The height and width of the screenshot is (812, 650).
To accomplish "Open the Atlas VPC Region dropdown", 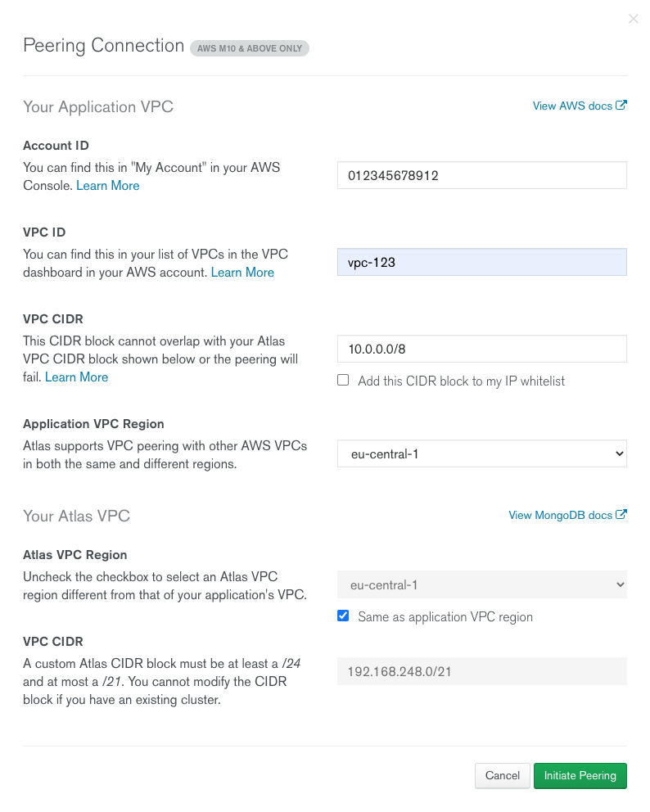I will (x=481, y=584).
